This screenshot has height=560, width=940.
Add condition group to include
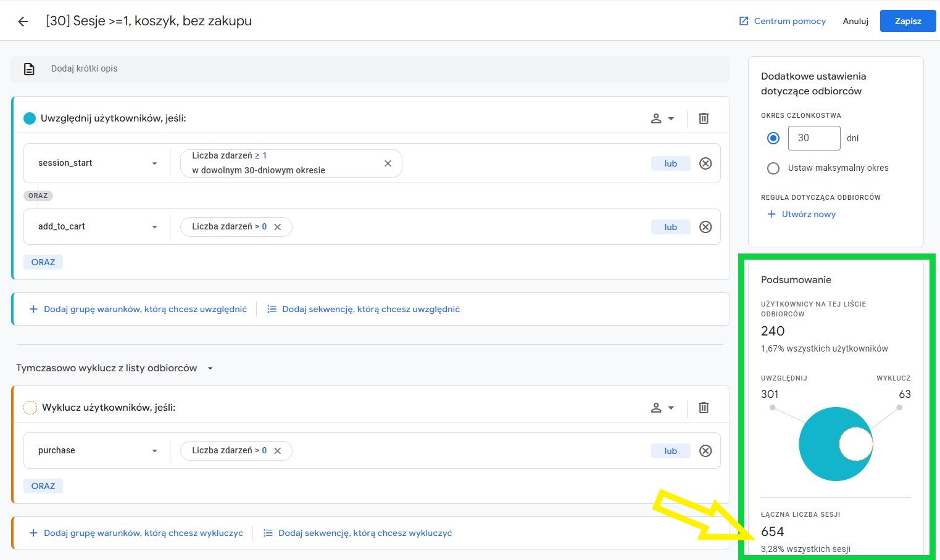[x=138, y=309]
